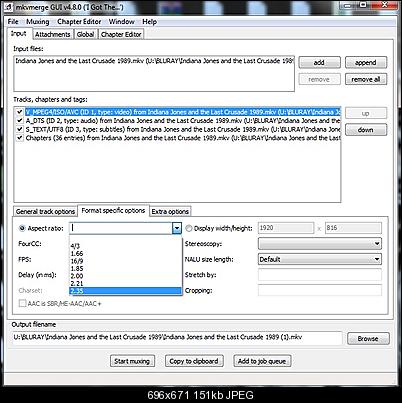Choose 2.00 from aspect ratio list

click(125, 276)
